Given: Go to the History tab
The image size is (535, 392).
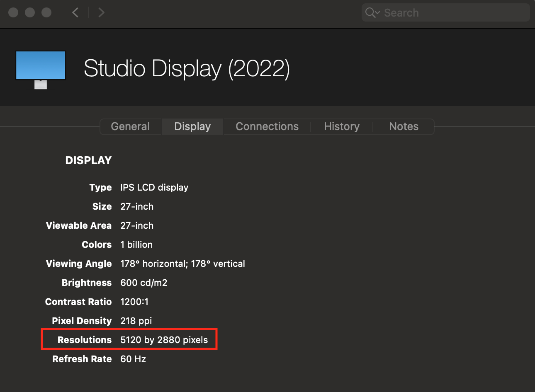Looking at the screenshot, I should [342, 126].
